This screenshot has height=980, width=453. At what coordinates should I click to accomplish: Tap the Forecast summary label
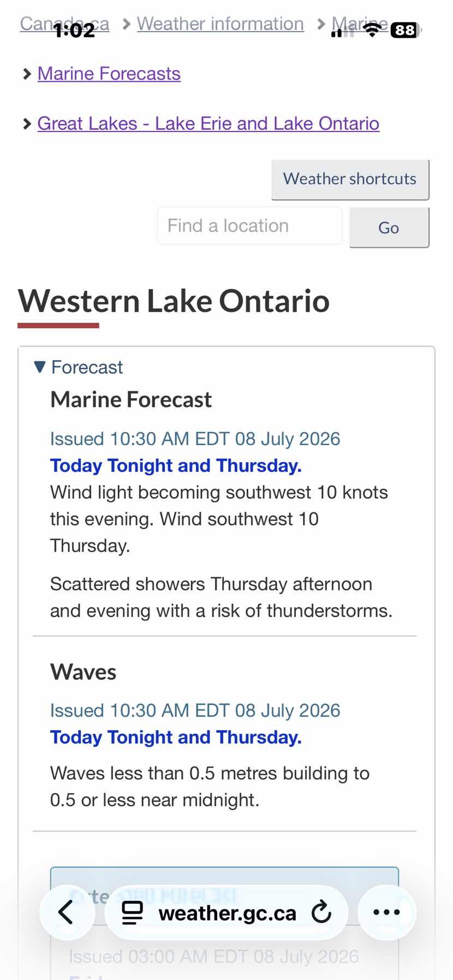87,367
